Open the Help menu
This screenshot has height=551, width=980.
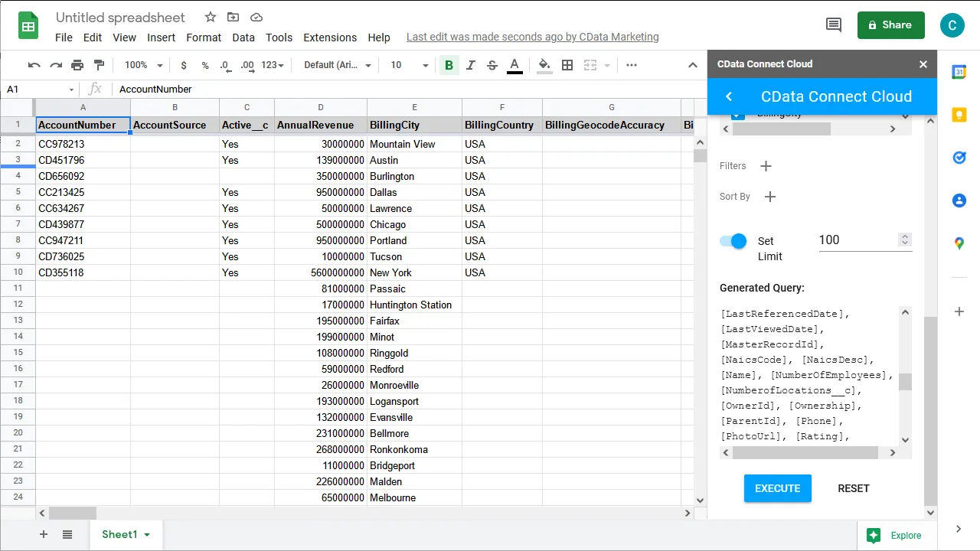point(379,37)
